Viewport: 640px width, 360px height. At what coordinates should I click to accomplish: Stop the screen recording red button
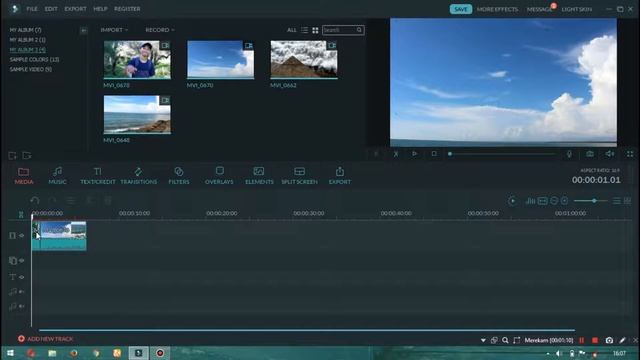(595, 340)
